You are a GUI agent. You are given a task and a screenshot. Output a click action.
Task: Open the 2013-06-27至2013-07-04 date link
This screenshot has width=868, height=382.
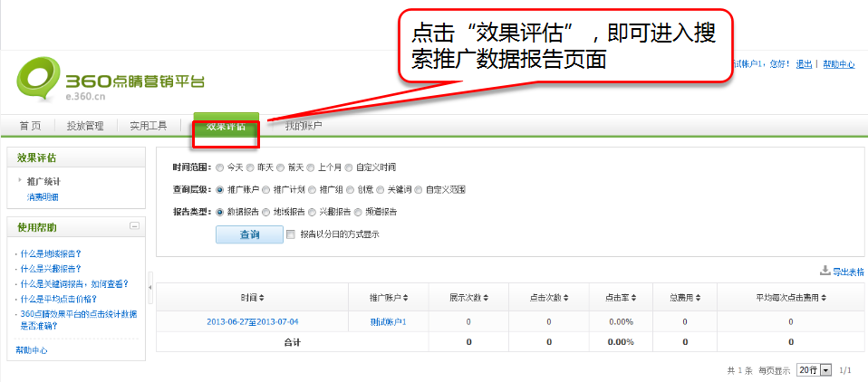[x=252, y=321]
